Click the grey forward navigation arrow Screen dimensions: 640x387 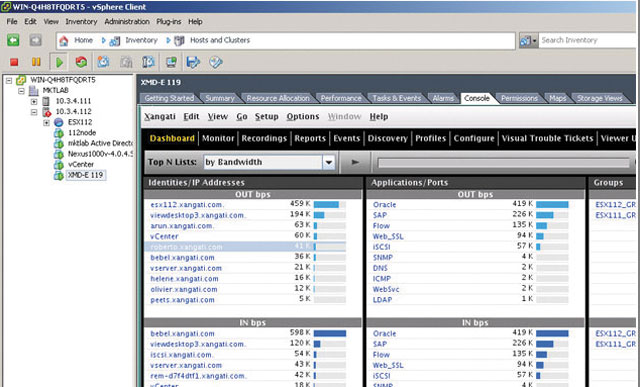[36, 40]
